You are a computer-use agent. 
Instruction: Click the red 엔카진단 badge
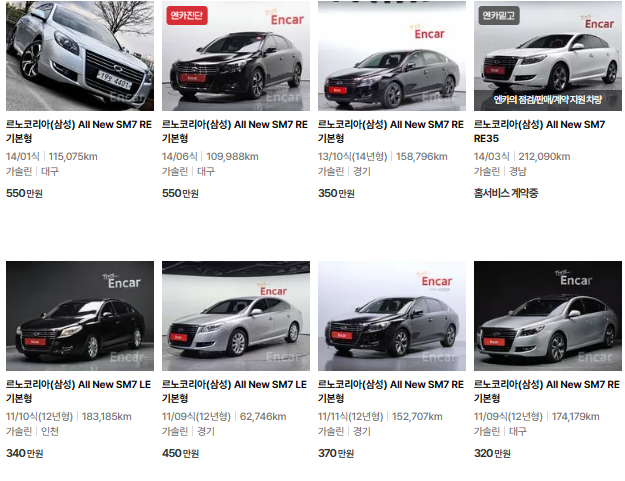click(187, 16)
